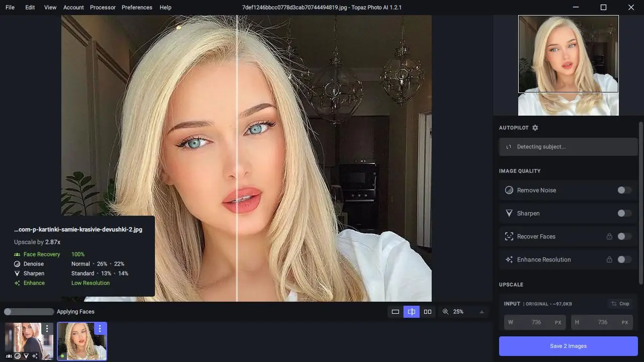This screenshot has height=362, width=644.
Task: Open the Preferences menu
Action: (137, 8)
